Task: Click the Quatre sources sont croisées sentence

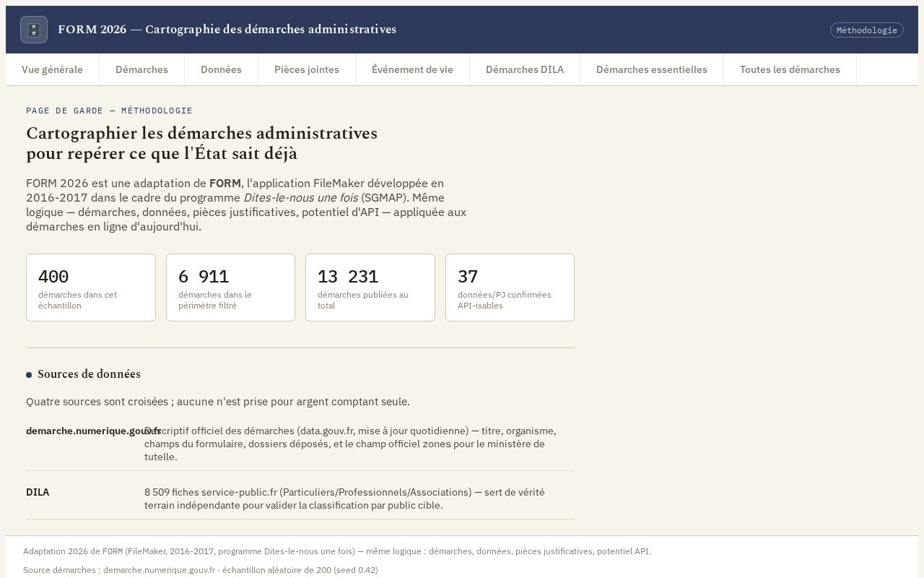Action: pyautogui.click(x=218, y=402)
